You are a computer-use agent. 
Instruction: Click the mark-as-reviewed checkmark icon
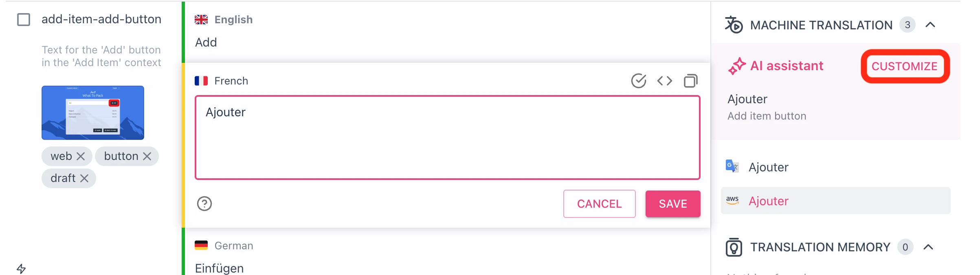[639, 81]
